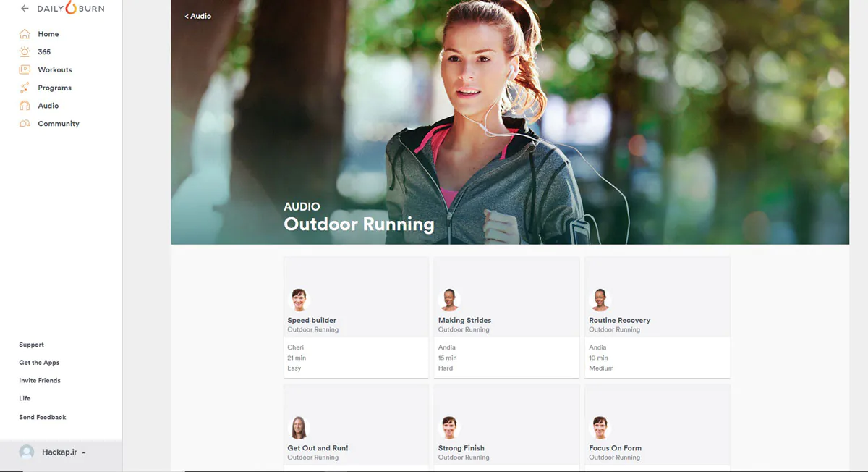Click the Home house icon
This screenshot has height=472, width=868.
[x=25, y=34]
